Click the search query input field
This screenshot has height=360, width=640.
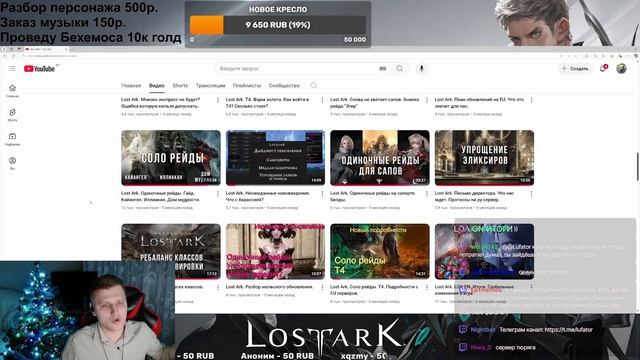pyautogui.click(x=298, y=69)
